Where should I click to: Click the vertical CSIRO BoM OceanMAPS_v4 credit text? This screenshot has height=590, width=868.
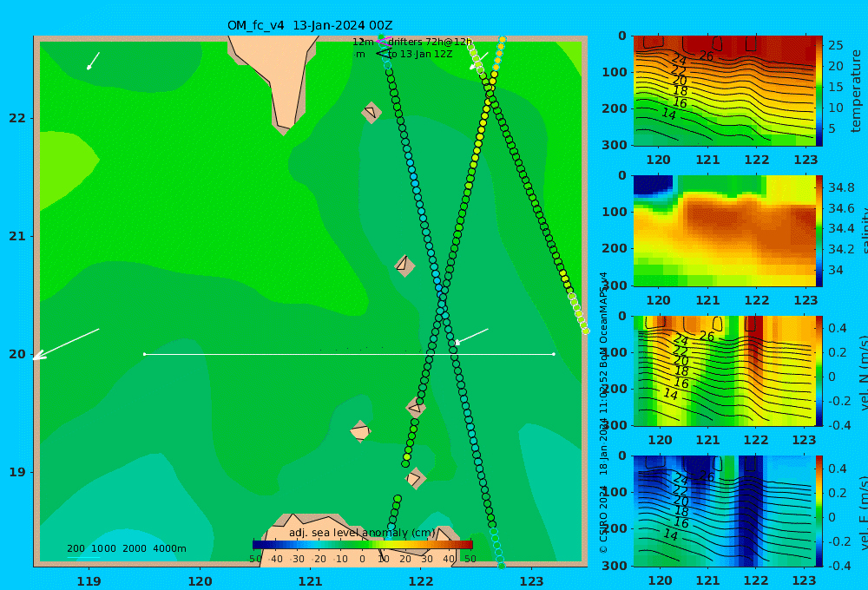pos(603,412)
